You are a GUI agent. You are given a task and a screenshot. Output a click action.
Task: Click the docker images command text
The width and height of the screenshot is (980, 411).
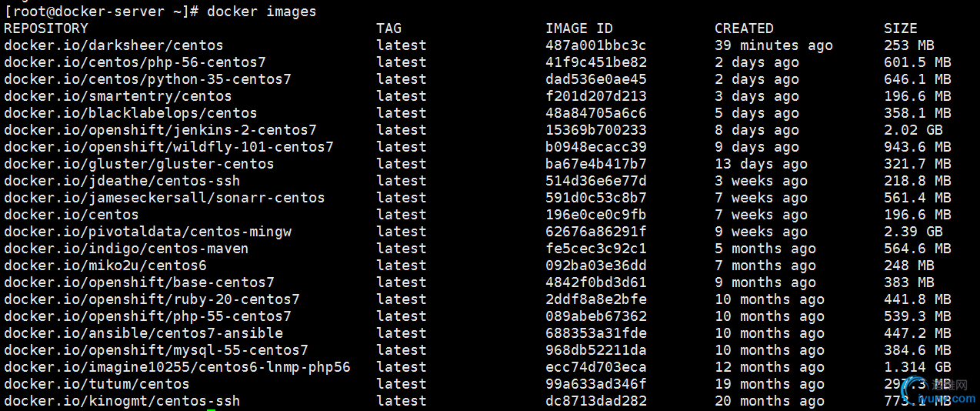(x=262, y=12)
